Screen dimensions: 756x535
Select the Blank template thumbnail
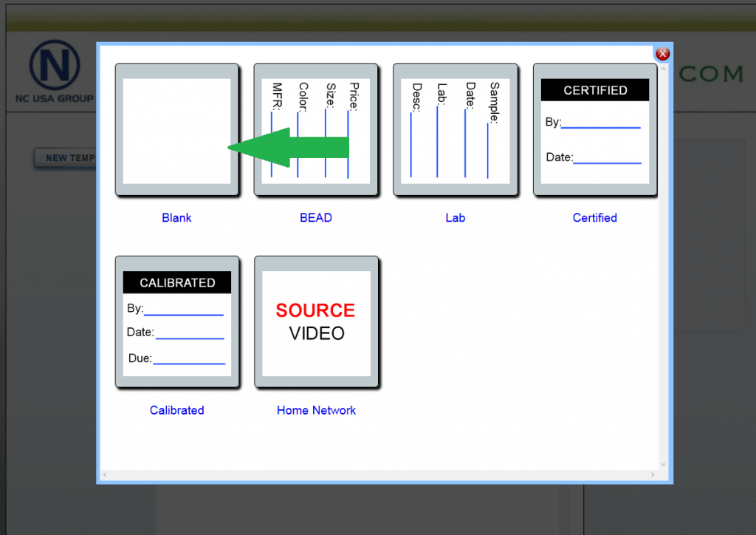click(176, 130)
